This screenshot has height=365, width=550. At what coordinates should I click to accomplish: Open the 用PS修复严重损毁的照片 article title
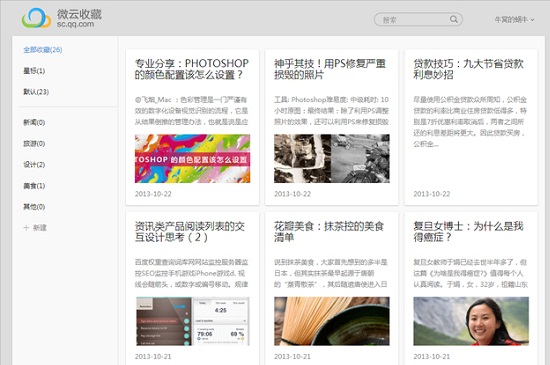(x=330, y=69)
